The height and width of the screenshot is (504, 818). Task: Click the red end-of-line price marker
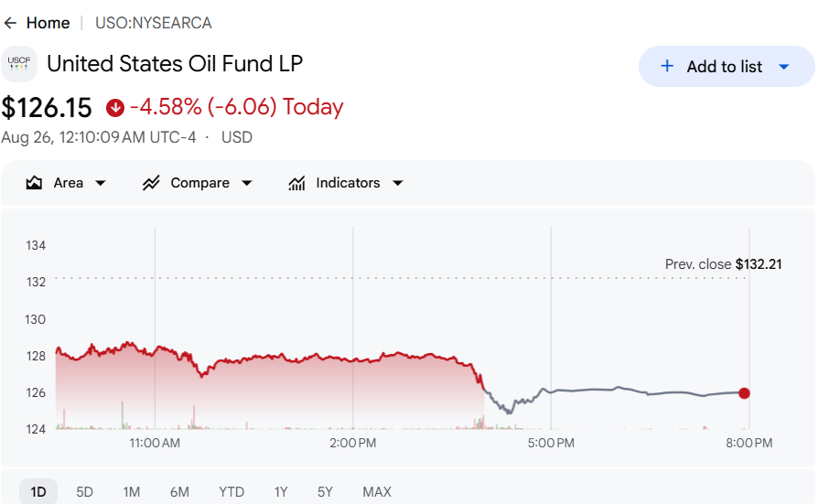click(x=745, y=393)
